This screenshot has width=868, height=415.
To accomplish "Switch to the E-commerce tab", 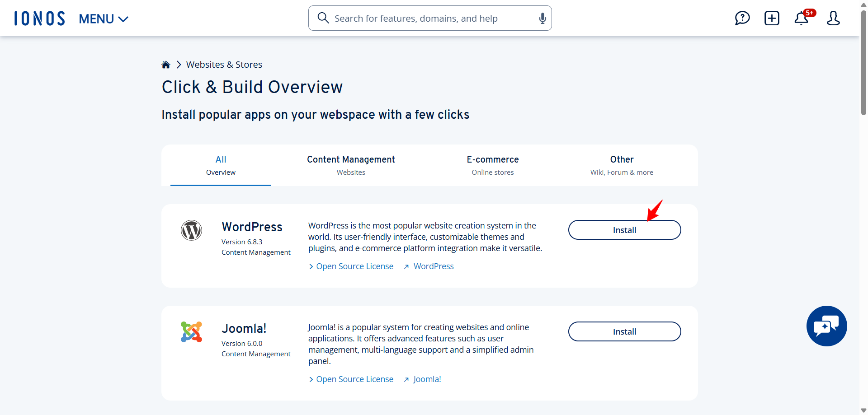I will coord(493,165).
